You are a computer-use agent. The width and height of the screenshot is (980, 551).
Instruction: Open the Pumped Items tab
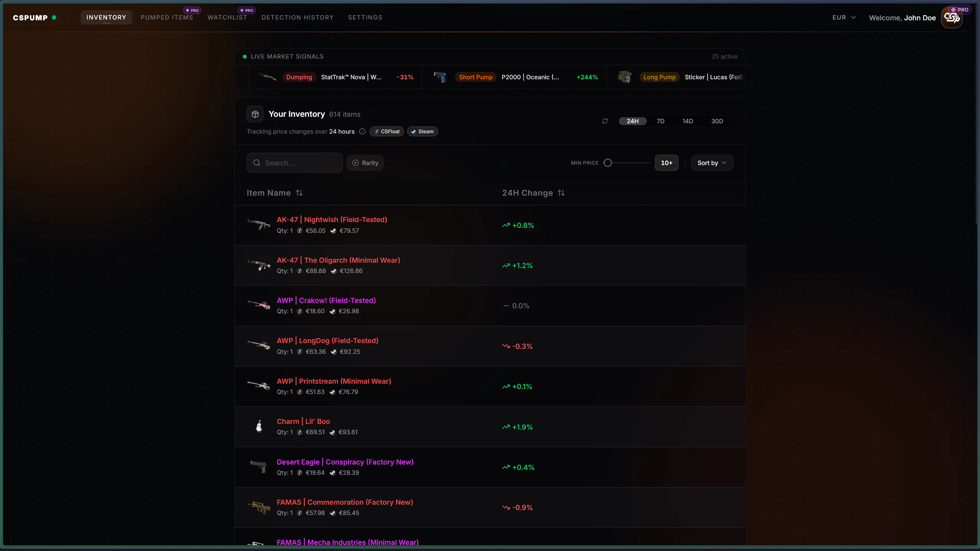point(167,17)
